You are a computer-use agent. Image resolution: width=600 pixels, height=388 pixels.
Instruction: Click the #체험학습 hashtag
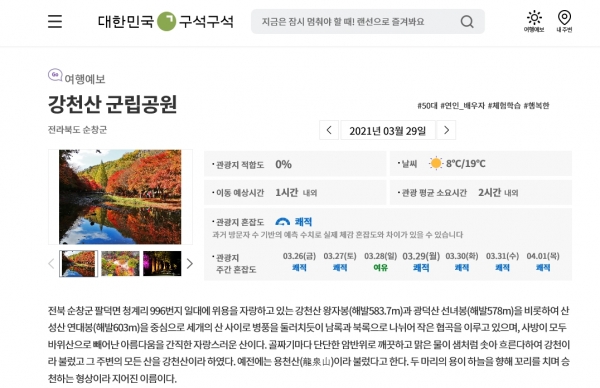(x=504, y=106)
